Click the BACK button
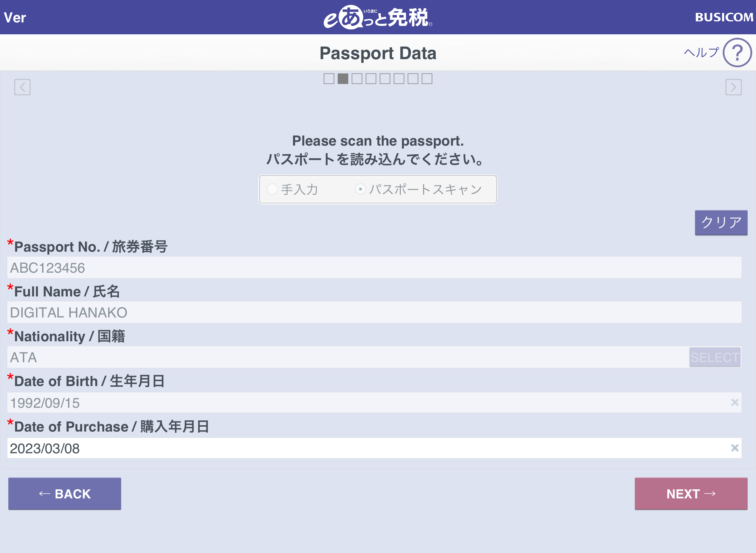This screenshot has width=756, height=553. tap(65, 493)
